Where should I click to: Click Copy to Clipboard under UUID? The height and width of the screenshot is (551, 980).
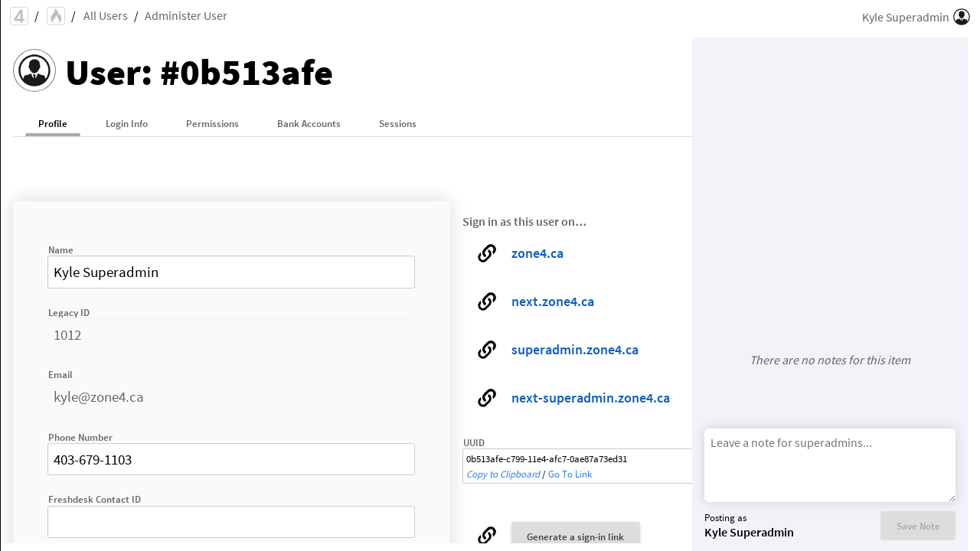[x=503, y=474]
